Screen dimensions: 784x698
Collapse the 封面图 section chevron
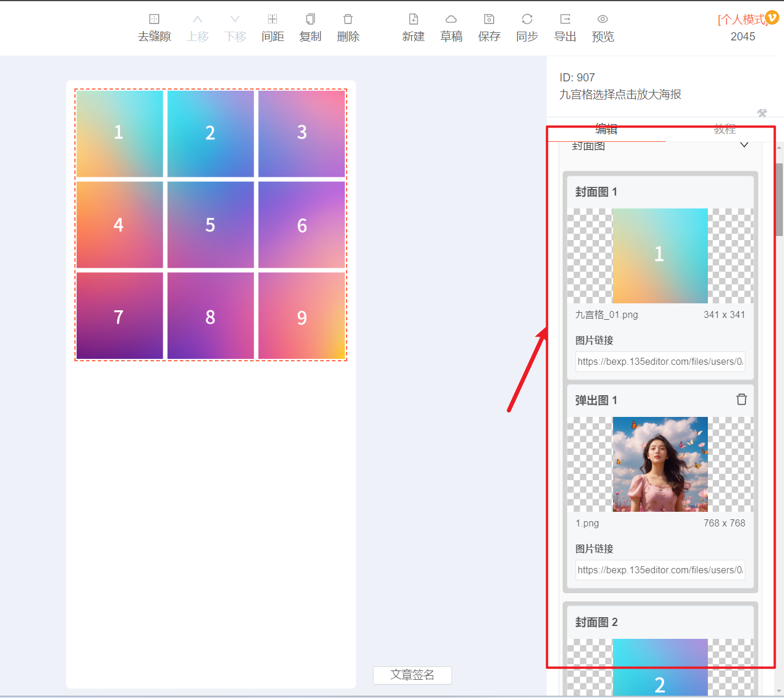[x=744, y=145]
